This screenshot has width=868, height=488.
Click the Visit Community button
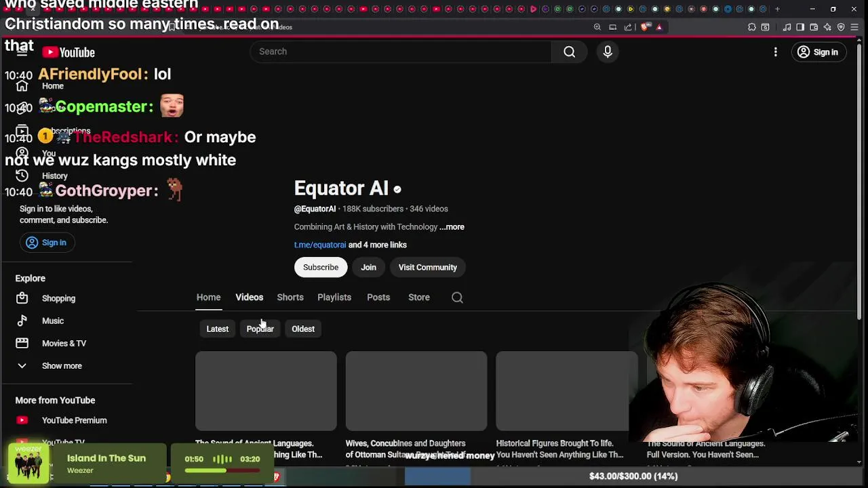pyautogui.click(x=427, y=267)
